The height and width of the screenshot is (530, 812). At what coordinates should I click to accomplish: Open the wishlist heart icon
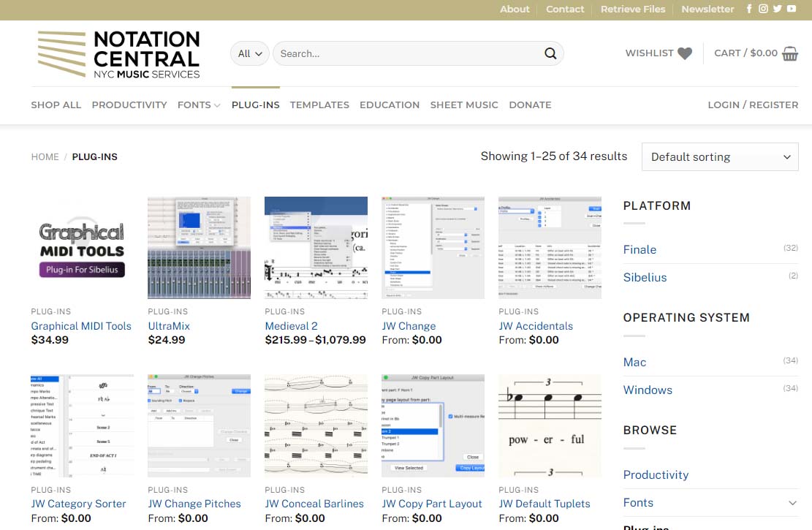[685, 53]
